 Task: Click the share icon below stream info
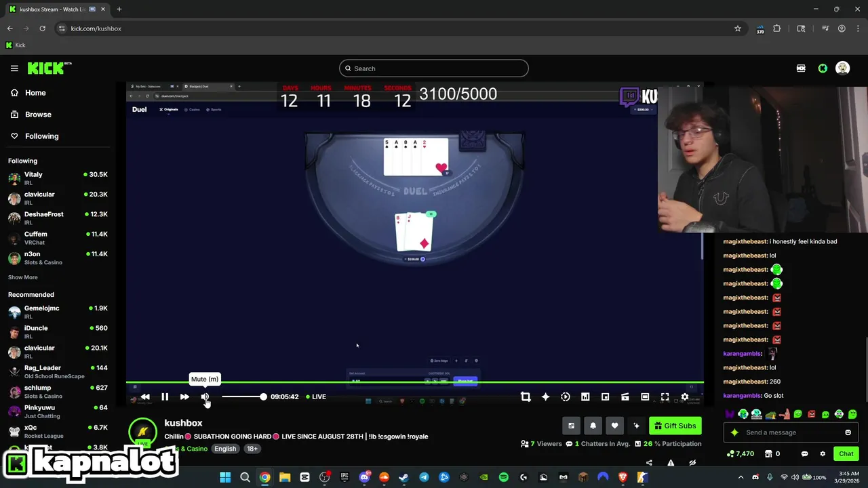(x=649, y=463)
